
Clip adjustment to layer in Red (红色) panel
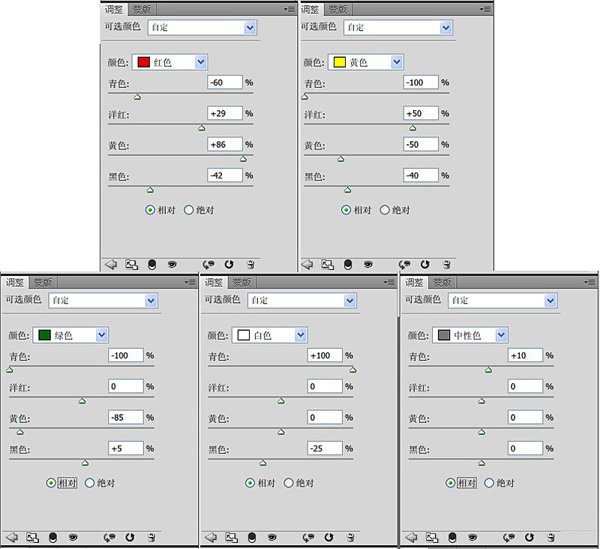pos(152,264)
